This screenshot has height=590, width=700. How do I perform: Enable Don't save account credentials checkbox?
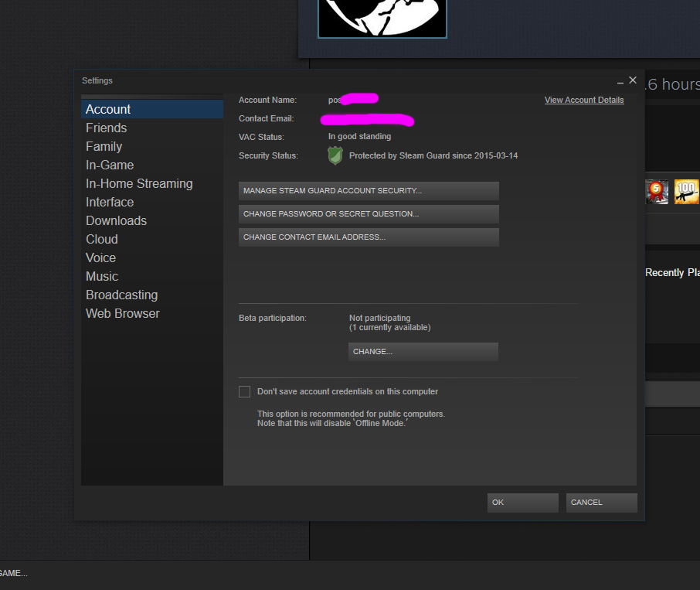pyautogui.click(x=245, y=392)
